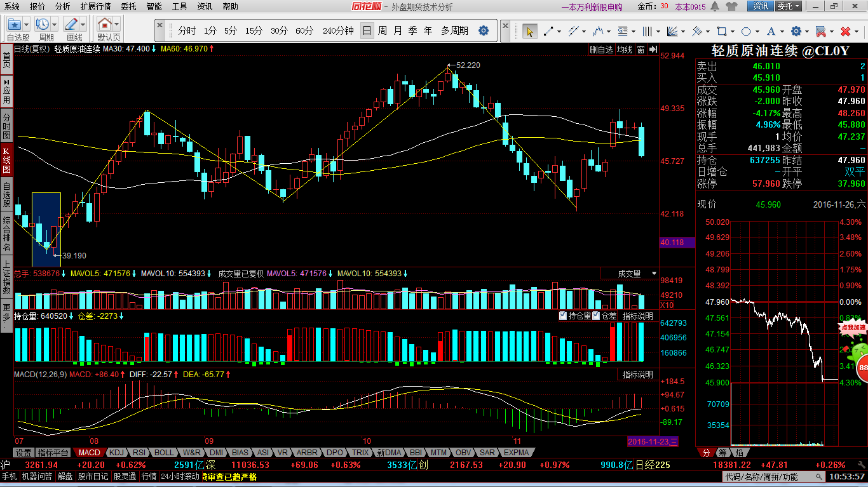
Task: Select the wave pattern drawing tool
Action: click(x=597, y=30)
